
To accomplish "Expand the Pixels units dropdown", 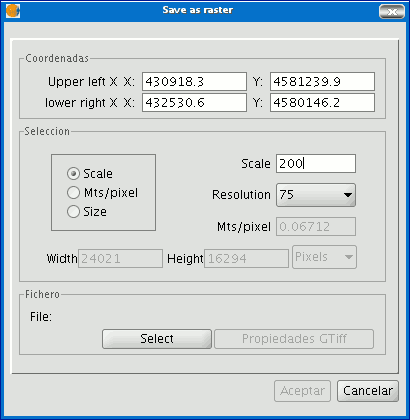I will 324,257.
